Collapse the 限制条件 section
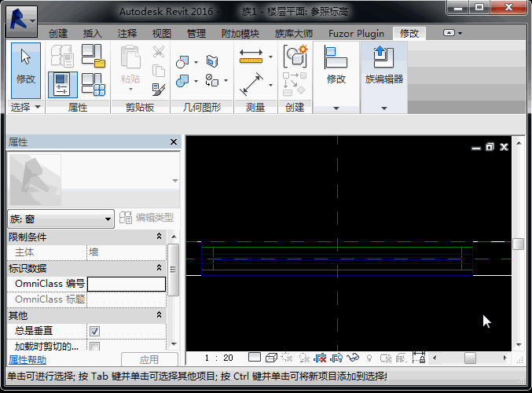This screenshot has height=393, width=532. [x=160, y=237]
